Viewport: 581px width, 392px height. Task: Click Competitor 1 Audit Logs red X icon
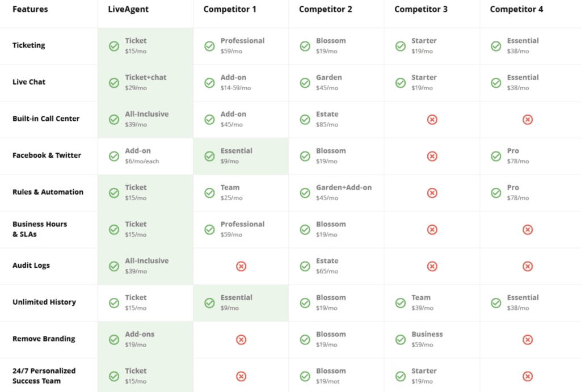pyautogui.click(x=241, y=267)
